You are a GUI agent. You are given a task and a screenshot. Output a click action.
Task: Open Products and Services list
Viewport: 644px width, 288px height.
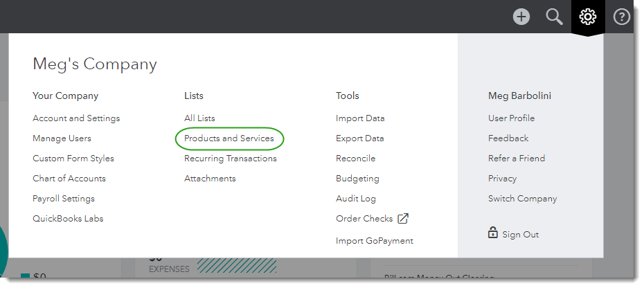[229, 138]
